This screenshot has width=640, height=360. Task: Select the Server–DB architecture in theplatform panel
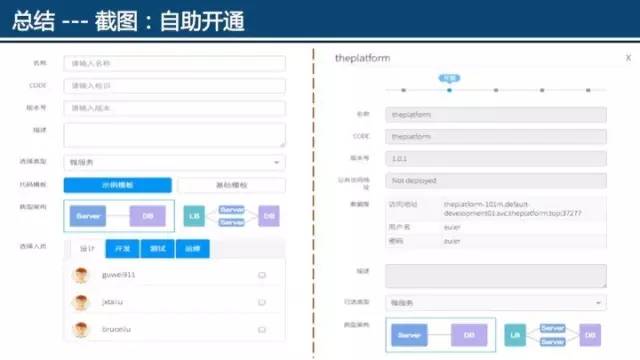click(440, 335)
